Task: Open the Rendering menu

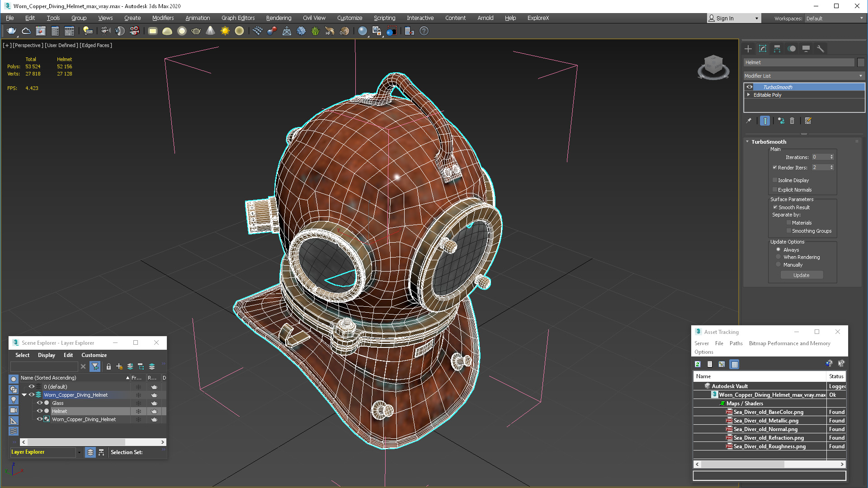Action: (278, 18)
